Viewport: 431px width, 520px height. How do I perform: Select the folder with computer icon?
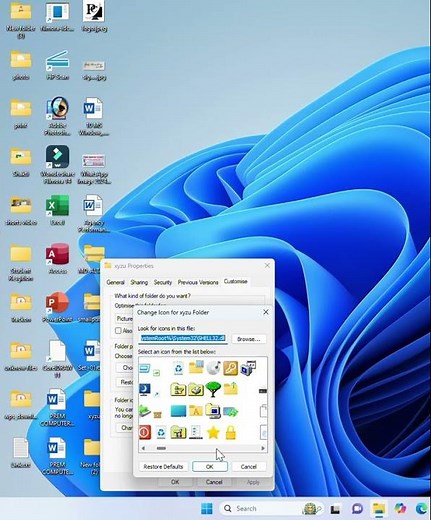(x=213, y=411)
